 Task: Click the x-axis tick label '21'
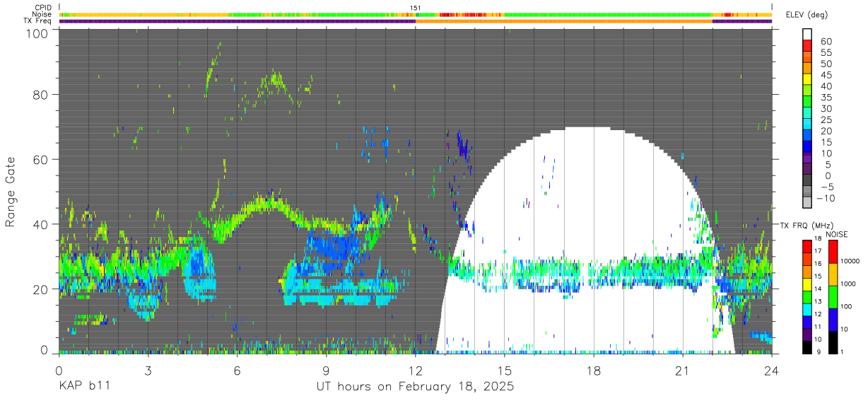682,371
